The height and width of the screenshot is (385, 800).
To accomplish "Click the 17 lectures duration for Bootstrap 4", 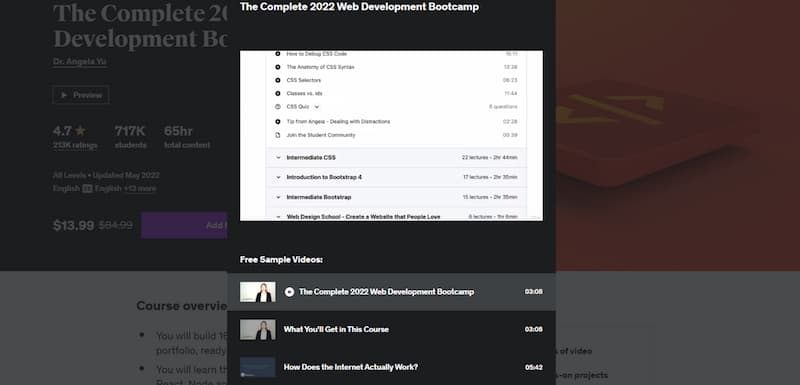I will (x=490, y=177).
